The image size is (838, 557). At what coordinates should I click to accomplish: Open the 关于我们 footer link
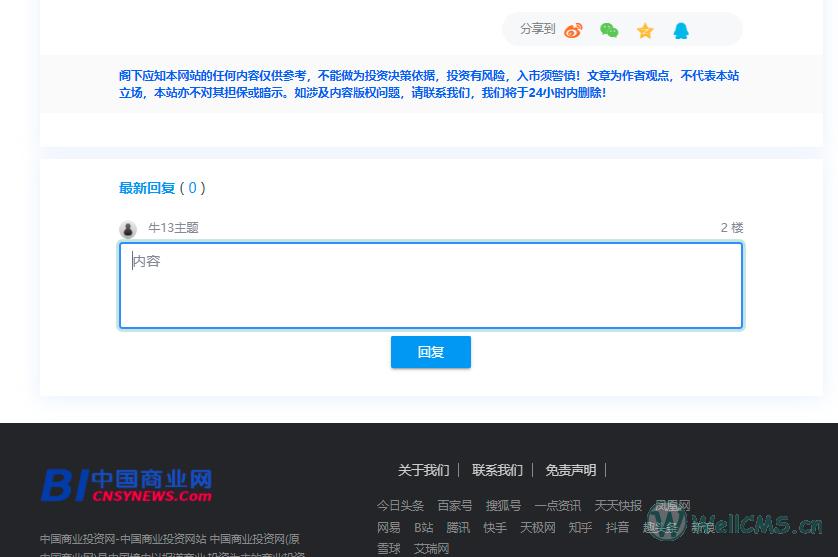423,470
